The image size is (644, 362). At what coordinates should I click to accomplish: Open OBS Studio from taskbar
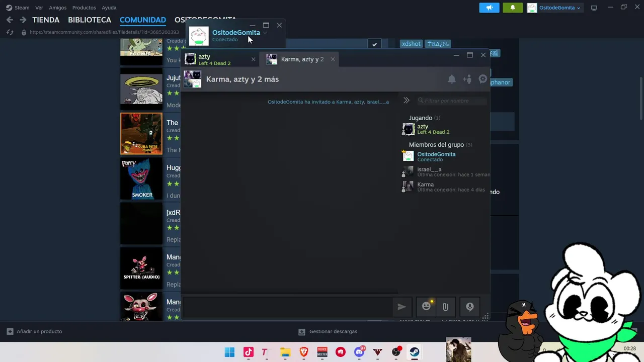click(396, 352)
